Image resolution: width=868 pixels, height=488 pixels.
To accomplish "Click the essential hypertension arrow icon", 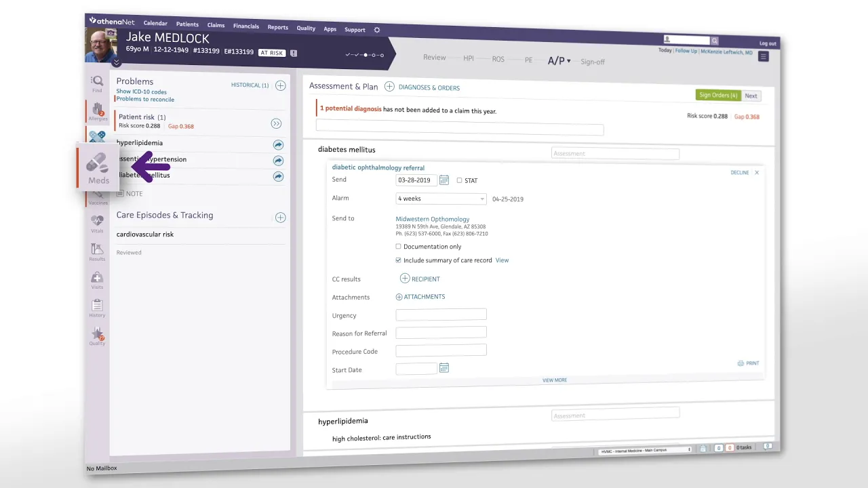I will [x=278, y=161].
